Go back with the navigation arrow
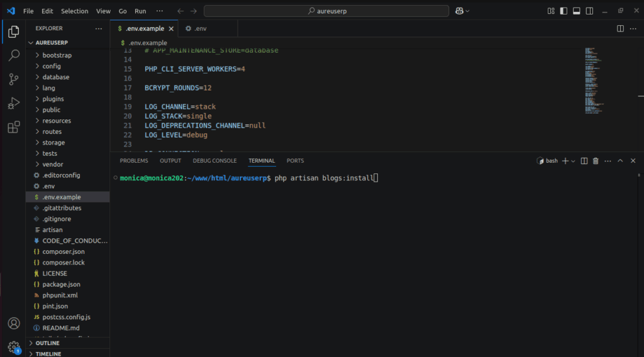The image size is (644, 357). (x=180, y=11)
